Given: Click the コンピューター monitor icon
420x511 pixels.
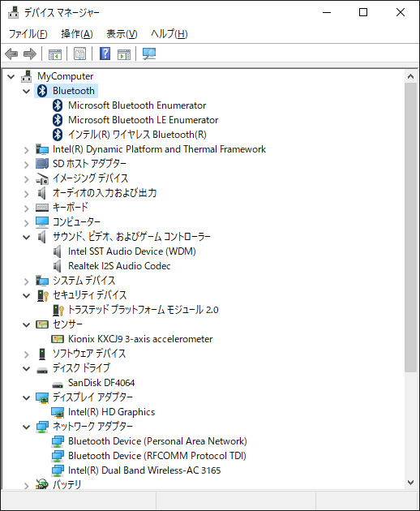Looking at the screenshot, I should point(42,222).
